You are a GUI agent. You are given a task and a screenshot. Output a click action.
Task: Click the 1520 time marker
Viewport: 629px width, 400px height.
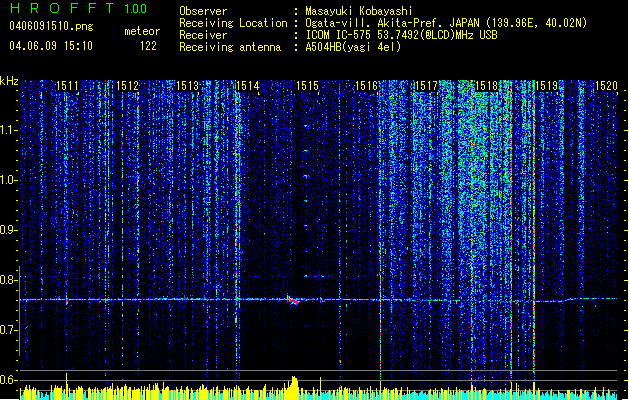[x=606, y=85]
